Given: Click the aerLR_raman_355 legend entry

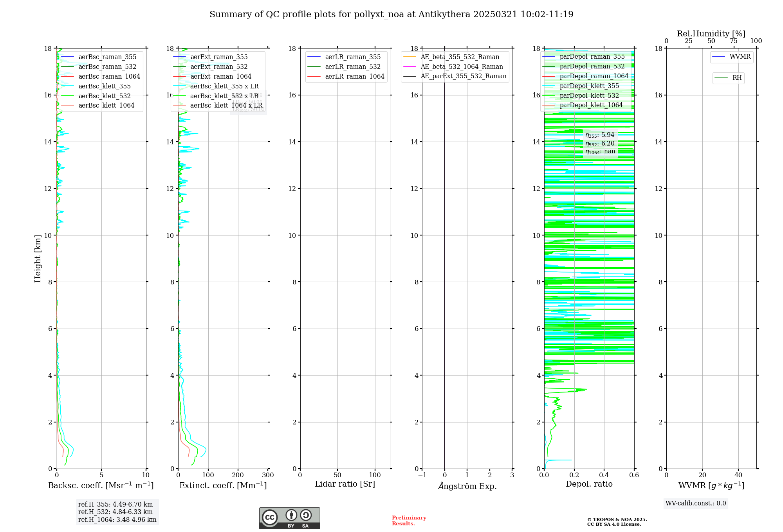Looking at the screenshot, I should [344, 57].
